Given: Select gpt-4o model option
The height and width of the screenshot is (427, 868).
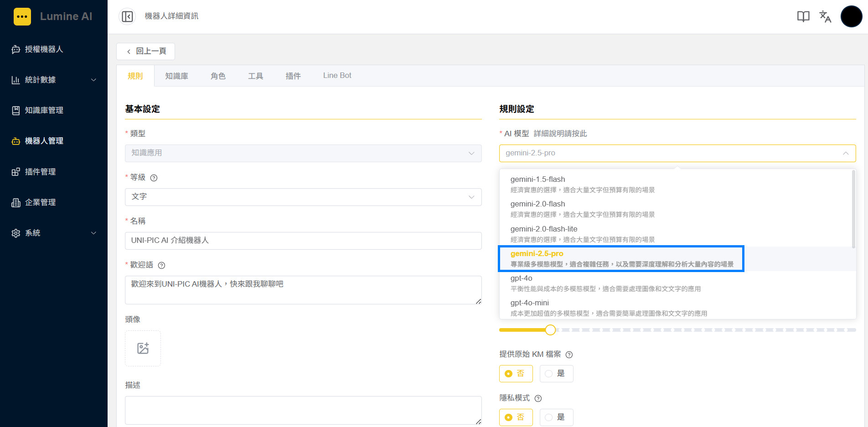Looking at the screenshot, I should [676, 283].
